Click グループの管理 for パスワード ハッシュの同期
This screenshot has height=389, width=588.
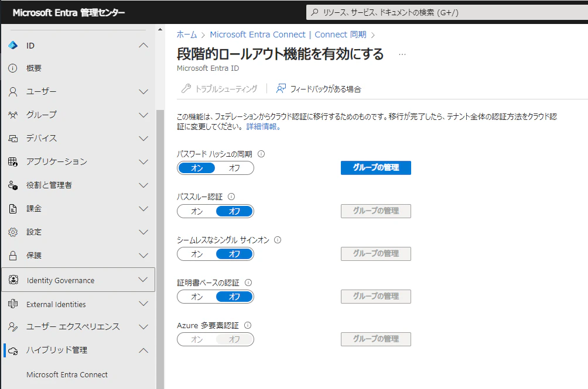coord(376,168)
